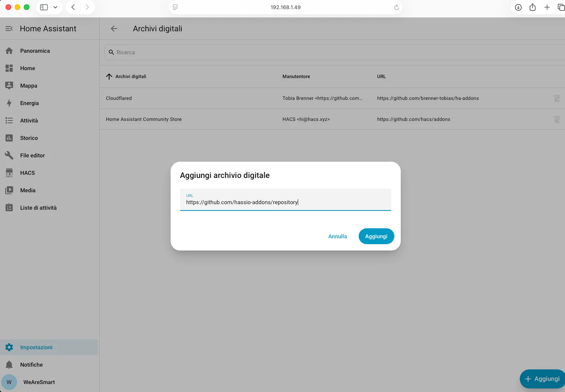Open the Safari share icon

[x=532, y=7]
